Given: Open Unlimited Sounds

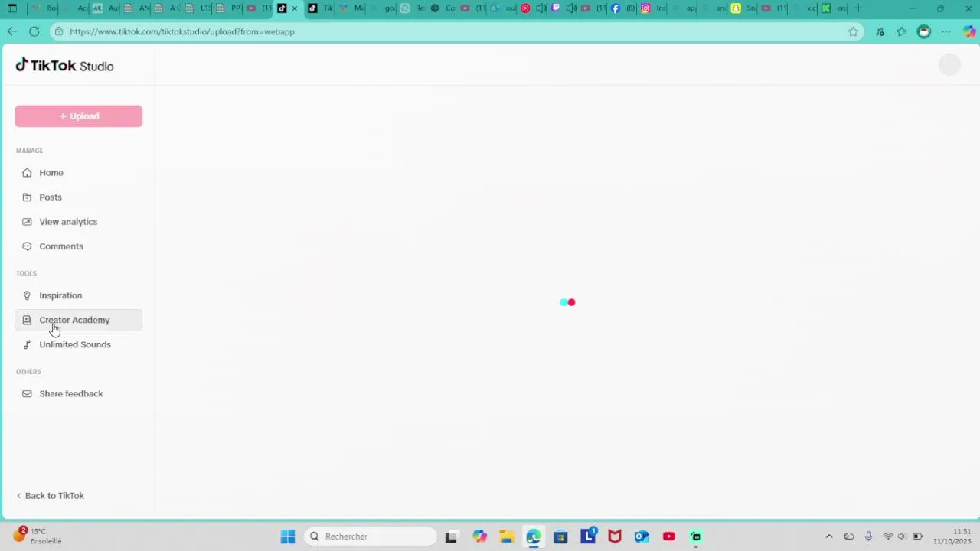Looking at the screenshot, I should pyautogui.click(x=78, y=344).
